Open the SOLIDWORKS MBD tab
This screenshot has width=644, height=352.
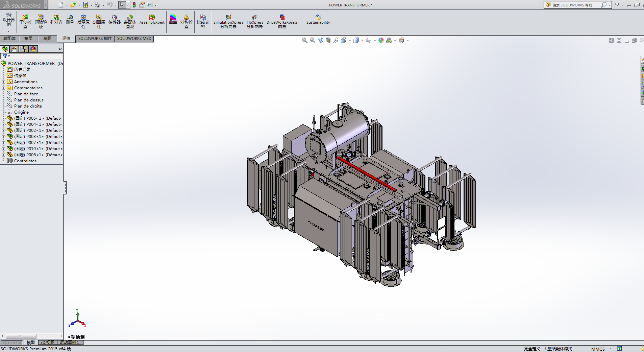pyautogui.click(x=134, y=39)
